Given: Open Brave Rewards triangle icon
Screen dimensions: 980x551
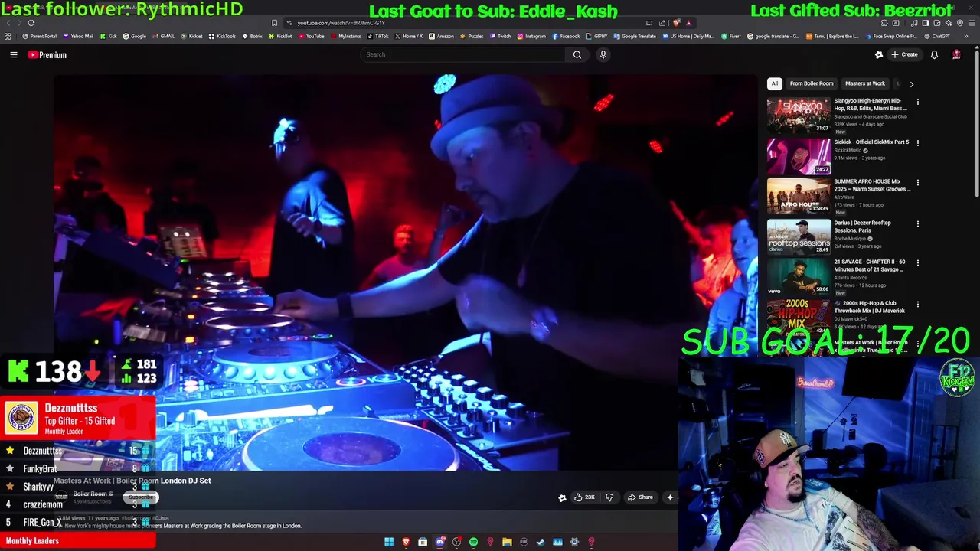Looking at the screenshot, I should click(689, 23).
